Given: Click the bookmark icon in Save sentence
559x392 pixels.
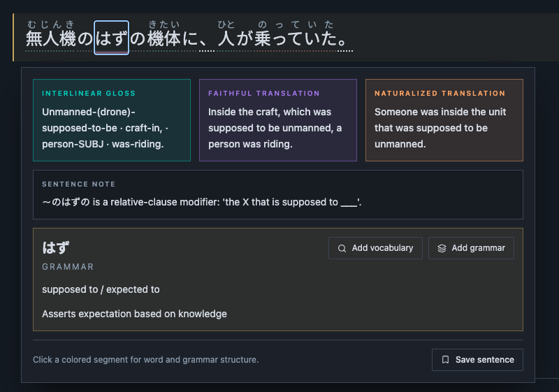Looking at the screenshot, I should [445, 360].
